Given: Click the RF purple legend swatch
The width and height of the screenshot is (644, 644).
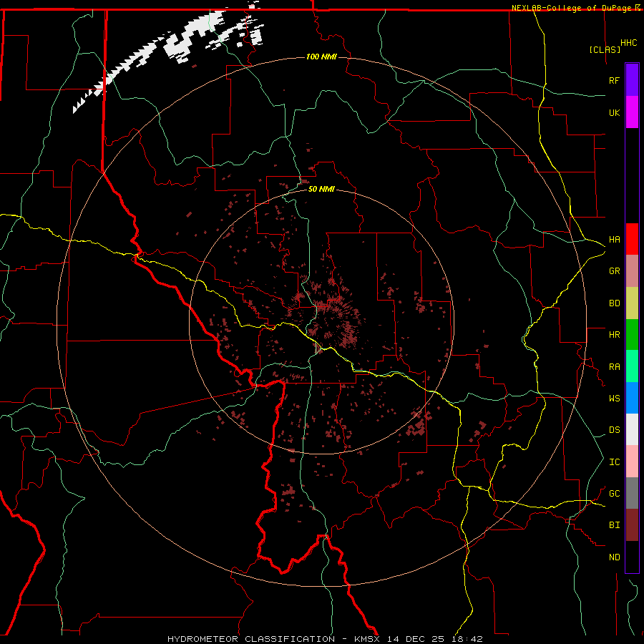Looking at the screenshot, I should tap(632, 80).
